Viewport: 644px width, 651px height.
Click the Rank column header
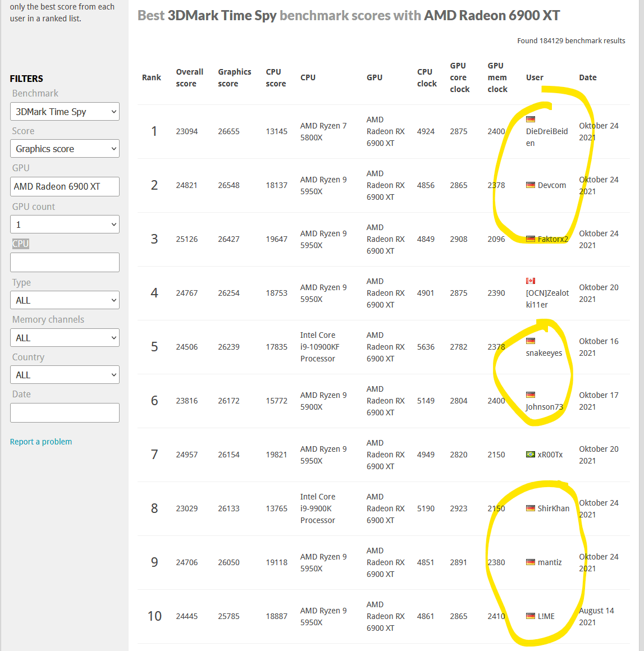[x=151, y=77]
